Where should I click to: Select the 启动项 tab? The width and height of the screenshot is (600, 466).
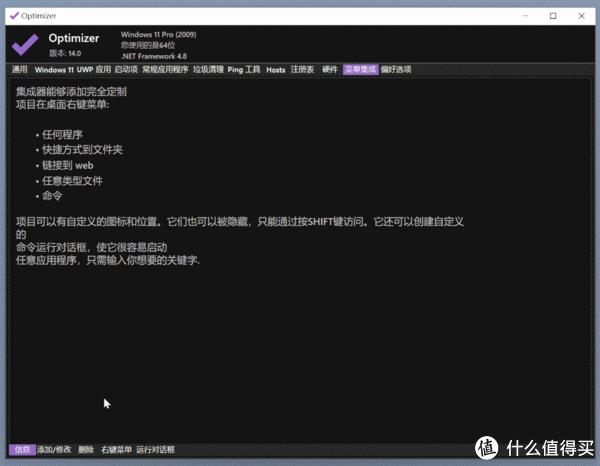[x=126, y=70]
